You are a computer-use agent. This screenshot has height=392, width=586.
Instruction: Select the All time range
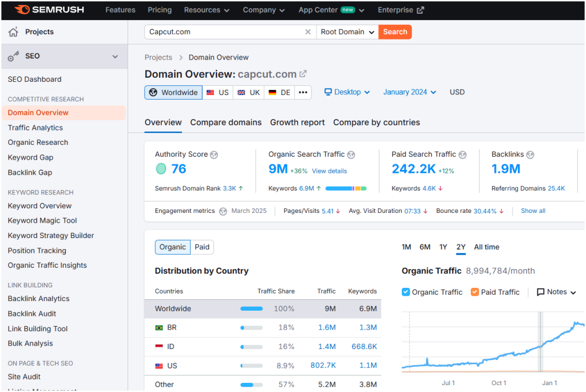[486, 247]
